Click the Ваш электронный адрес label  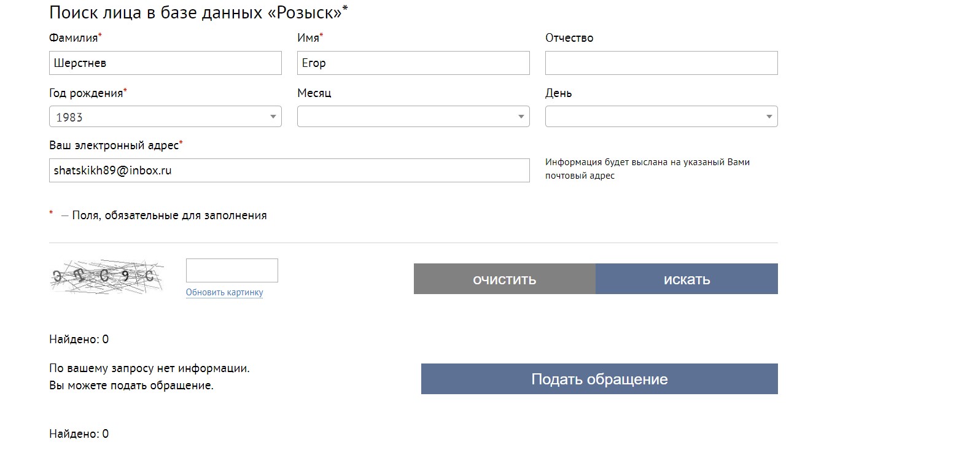tap(114, 146)
